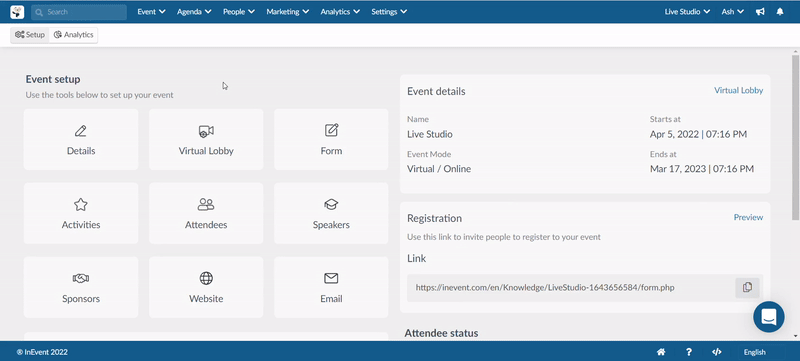Click the registration link URL field
This screenshot has width=800, height=361.
coord(570,288)
